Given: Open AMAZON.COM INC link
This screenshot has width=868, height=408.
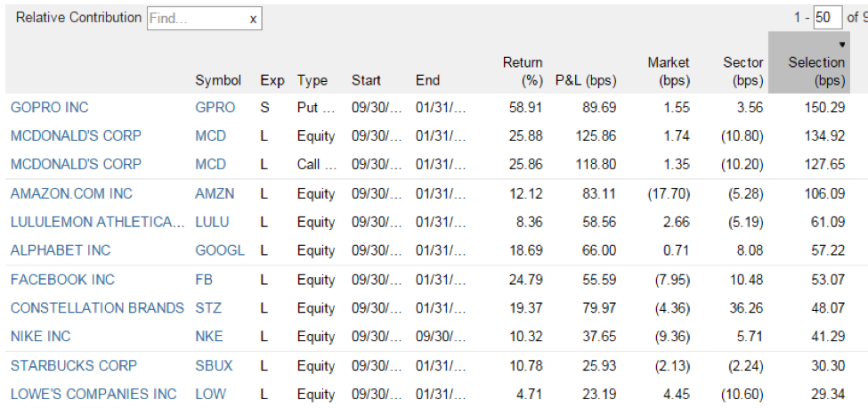Looking at the screenshot, I should point(71,194).
